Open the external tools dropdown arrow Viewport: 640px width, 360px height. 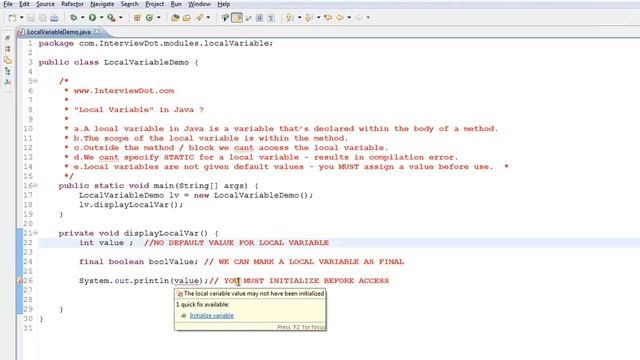(x=120, y=18)
